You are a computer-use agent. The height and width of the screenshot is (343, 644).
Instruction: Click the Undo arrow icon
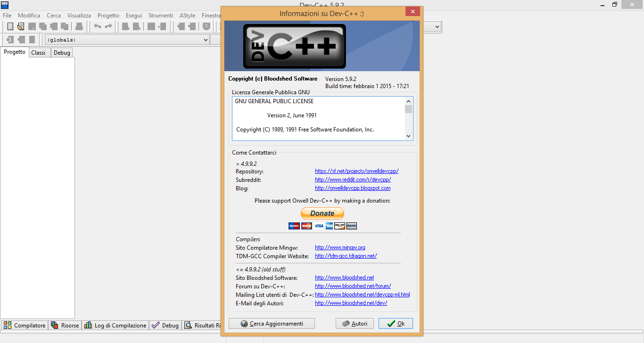[x=98, y=26]
